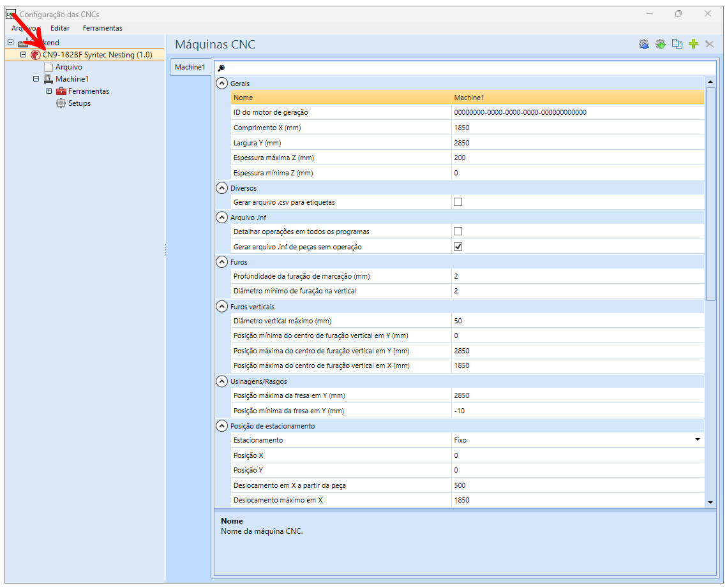This screenshot has height=588, width=727.
Task: Edit the 'Espessura mínima Z (mm)' value
Action: tap(578, 173)
